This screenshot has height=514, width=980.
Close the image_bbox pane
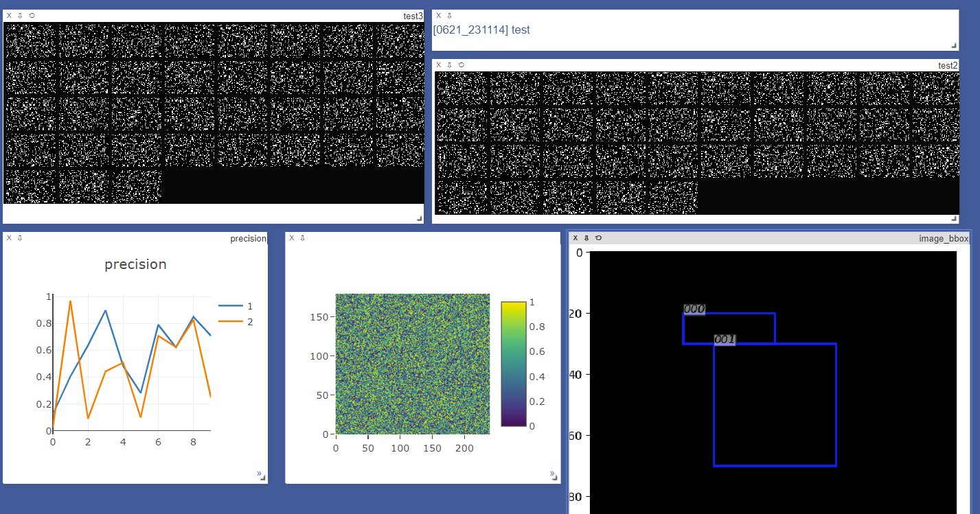point(576,237)
